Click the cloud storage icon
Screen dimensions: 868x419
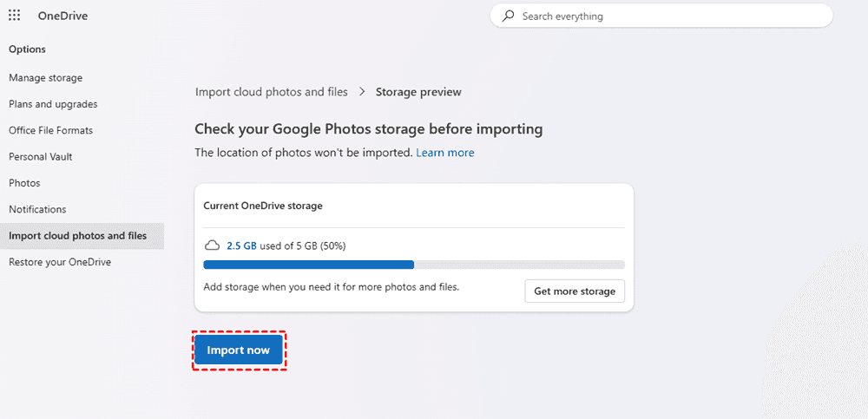coord(212,246)
